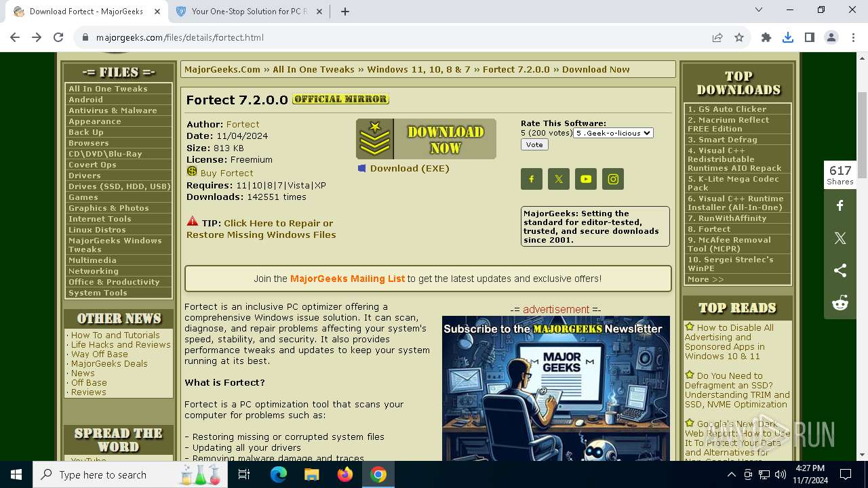Reload the MajorGeeks page
The height and width of the screenshot is (488, 868).
[x=58, y=37]
